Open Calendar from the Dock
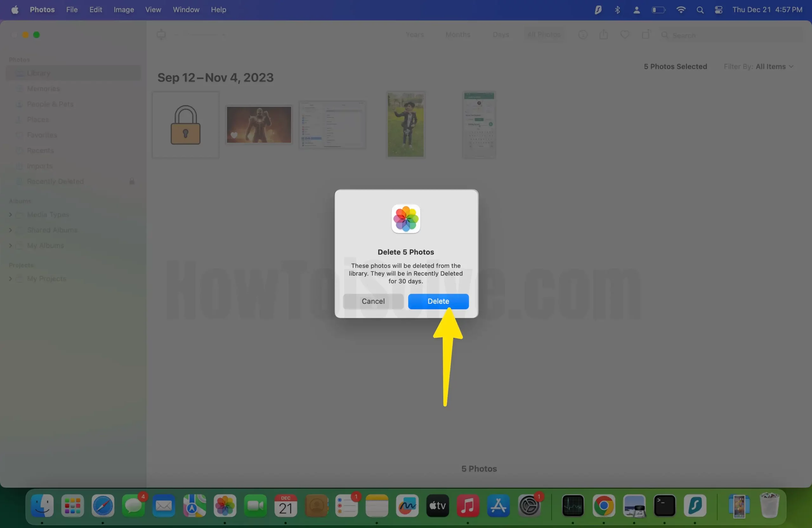 click(285, 505)
